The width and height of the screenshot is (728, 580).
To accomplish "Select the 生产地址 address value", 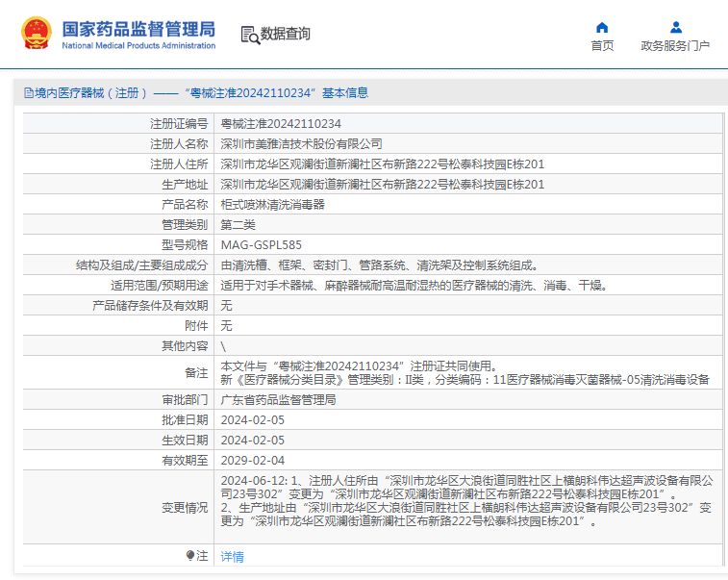I will pyautogui.click(x=382, y=185).
